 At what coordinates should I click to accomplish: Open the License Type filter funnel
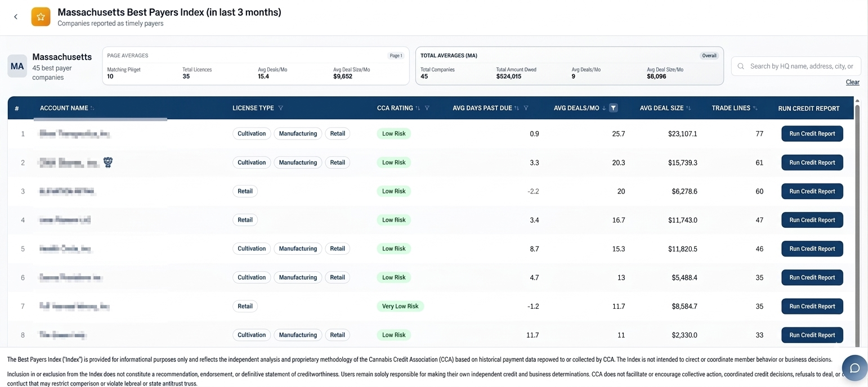coord(280,108)
